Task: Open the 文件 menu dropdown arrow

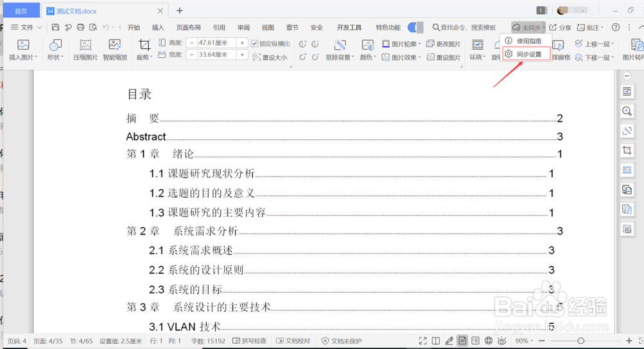Action: [39, 28]
